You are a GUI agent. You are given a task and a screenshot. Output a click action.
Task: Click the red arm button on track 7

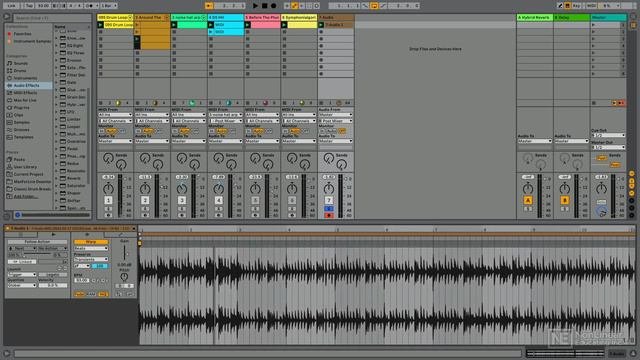[329, 215]
